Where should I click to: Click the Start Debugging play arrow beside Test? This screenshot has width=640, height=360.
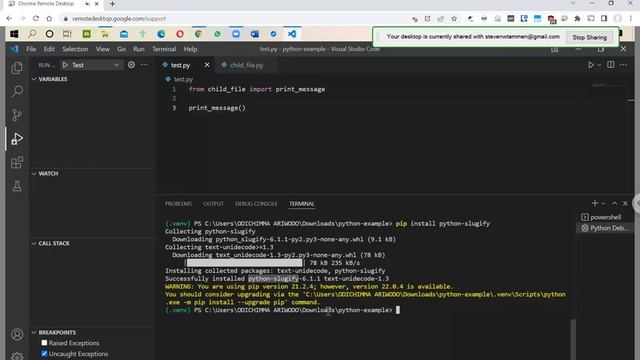pyautogui.click(x=65, y=65)
